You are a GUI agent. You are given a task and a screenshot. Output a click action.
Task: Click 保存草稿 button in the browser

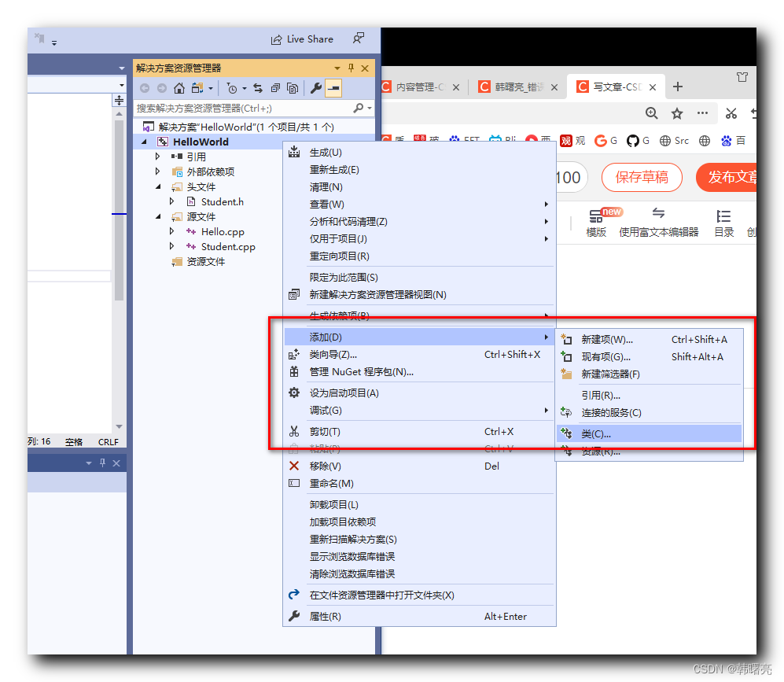(642, 177)
